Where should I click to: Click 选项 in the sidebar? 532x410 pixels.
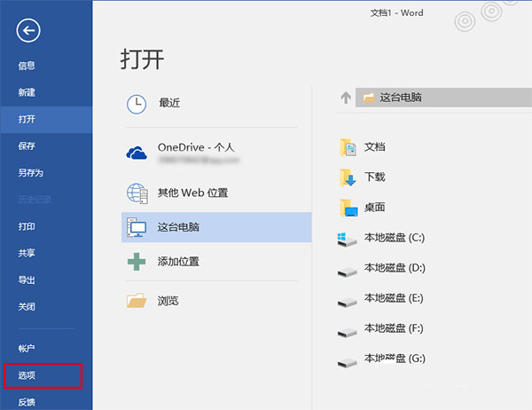pos(27,375)
